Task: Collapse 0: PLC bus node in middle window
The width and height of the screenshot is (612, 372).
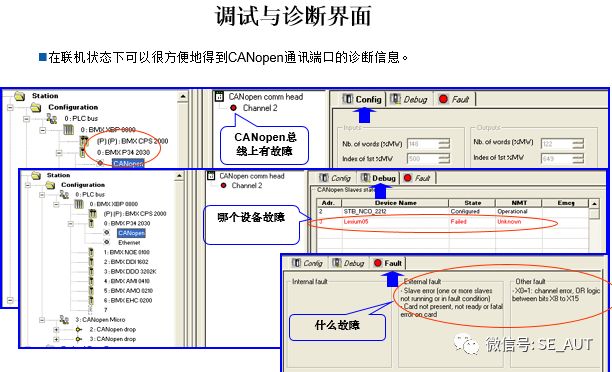Action: [x=42, y=194]
